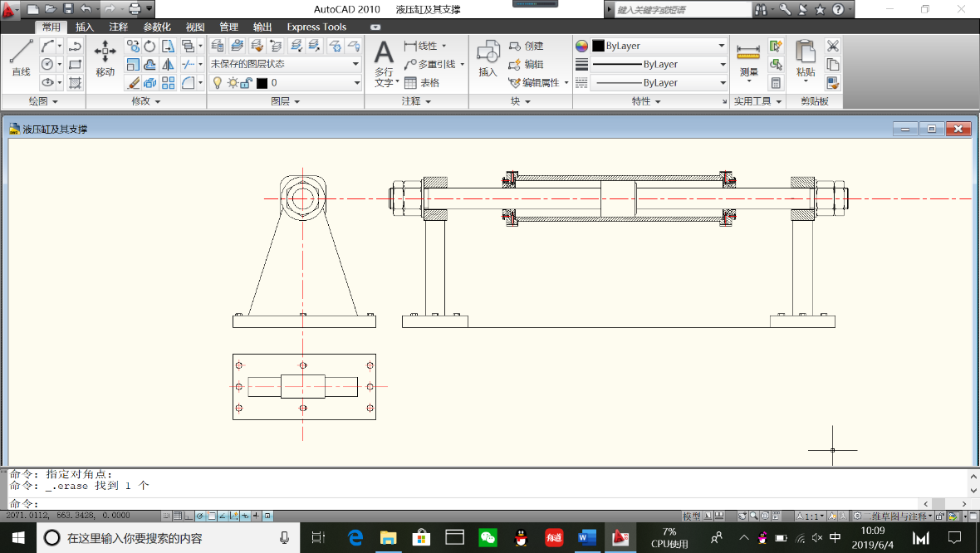980x553 pixels.
Task: Switch to the Insert (插入) ribbon tab
Action: [85, 27]
